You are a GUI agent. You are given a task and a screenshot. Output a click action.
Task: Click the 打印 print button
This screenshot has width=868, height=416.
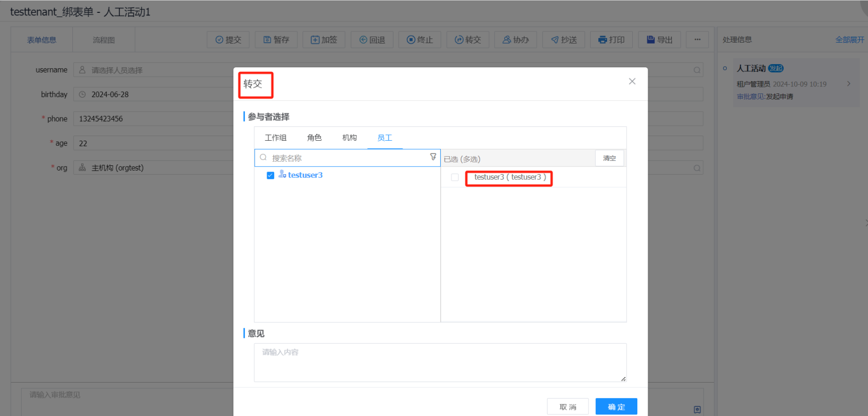pyautogui.click(x=611, y=40)
